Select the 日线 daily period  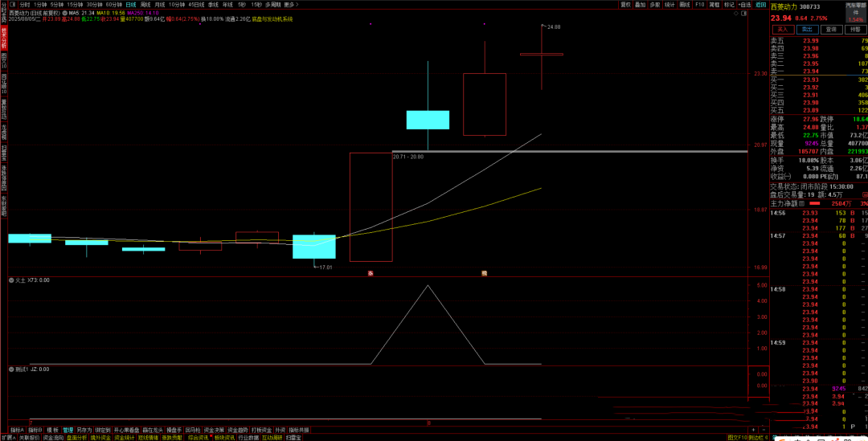tap(131, 5)
